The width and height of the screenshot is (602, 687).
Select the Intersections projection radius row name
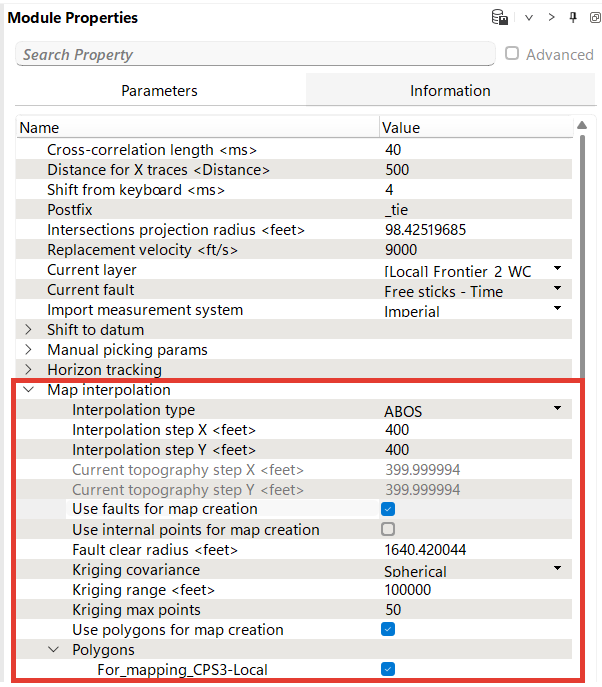coord(176,230)
